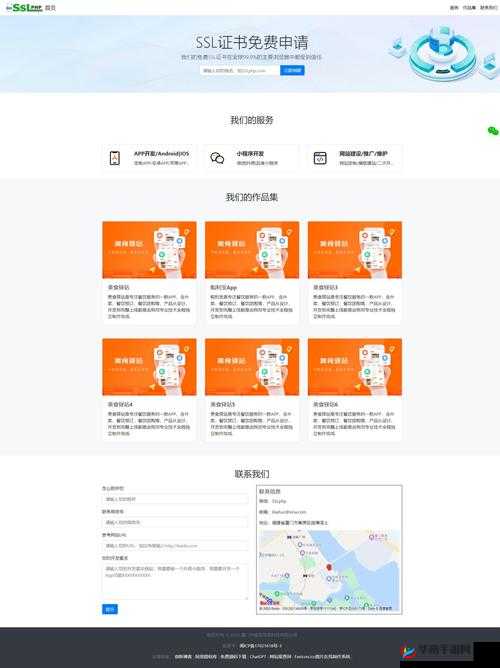Screen dimensions: 500x668
Task: Click the 美食驿站3 card title
Action: click(325, 288)
